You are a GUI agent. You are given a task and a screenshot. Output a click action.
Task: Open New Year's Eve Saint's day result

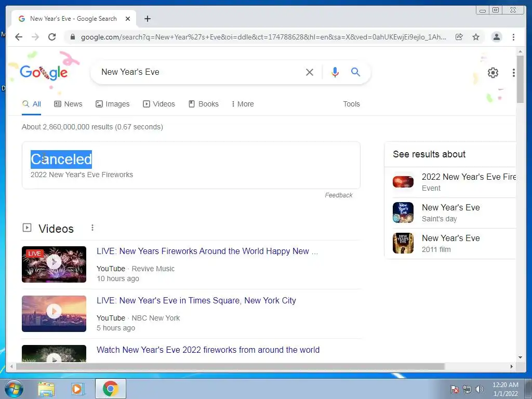pyautogui.click(x=454, y=212)
